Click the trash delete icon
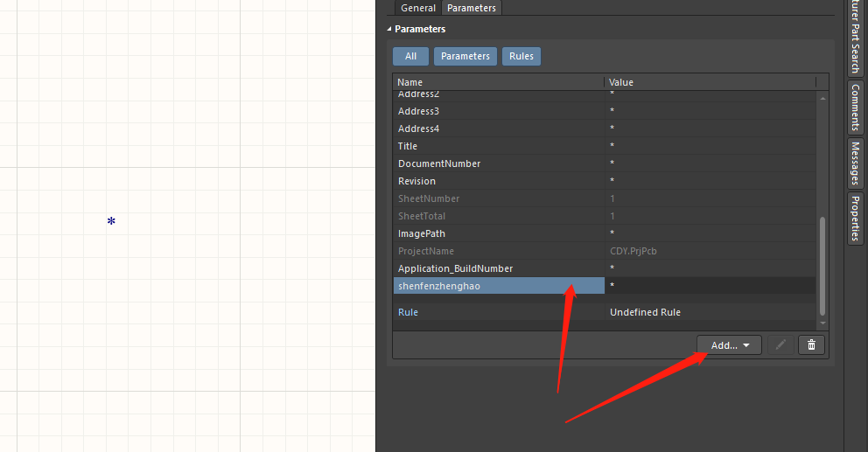This screenshot has height=452, width=868. pyautogui.click(x=811, y=345)
